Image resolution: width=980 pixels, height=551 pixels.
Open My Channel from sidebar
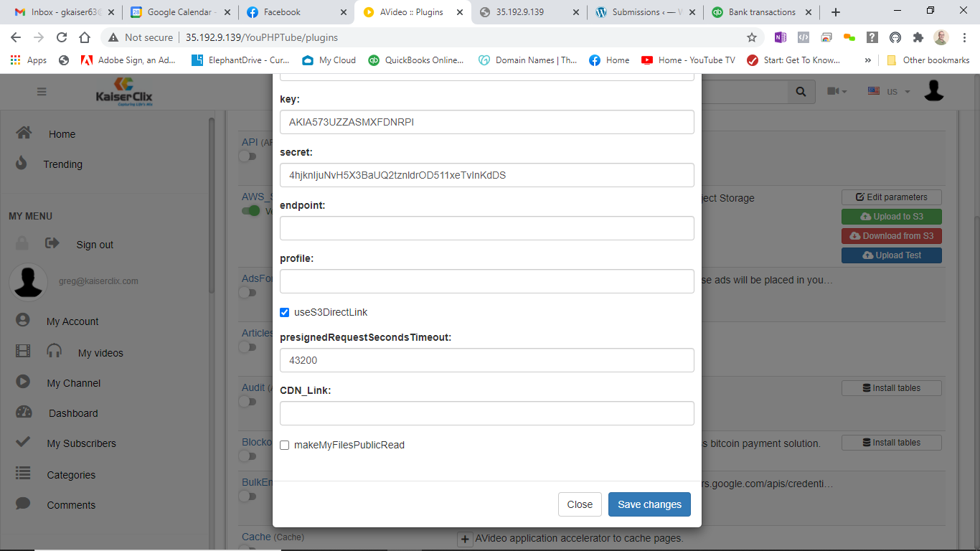click(x=73, y=383)
